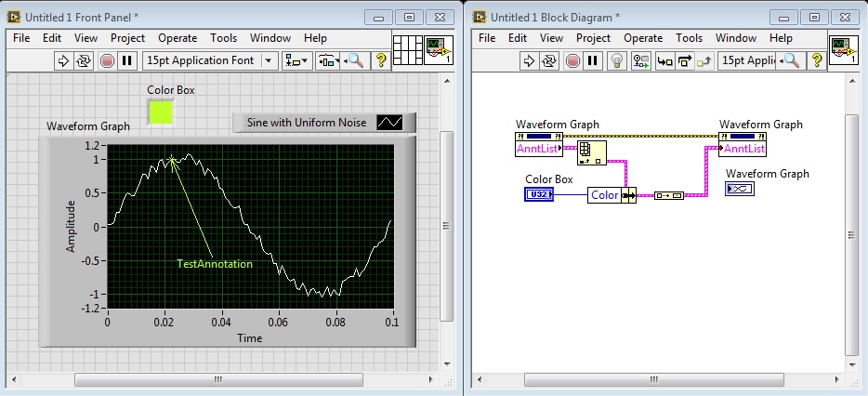Toggle Retain Wire Values button

[x=641, y=60]
